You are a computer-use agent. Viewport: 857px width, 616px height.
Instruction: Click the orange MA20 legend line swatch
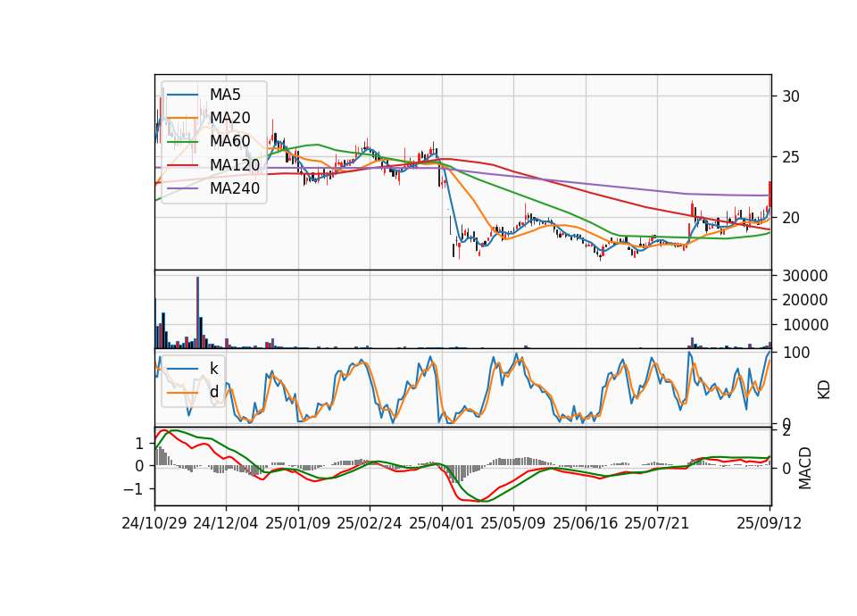click(182, 118)
